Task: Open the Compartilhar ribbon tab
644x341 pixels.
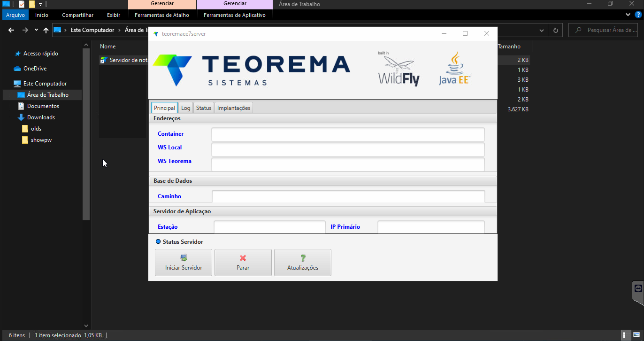Action: point(78,15)
